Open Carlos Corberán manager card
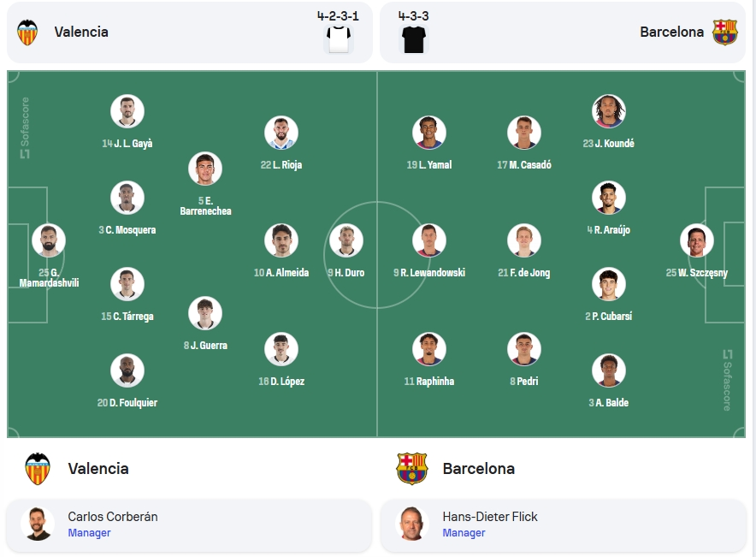This screenshot has width=756, height=557. pos(189,525)
